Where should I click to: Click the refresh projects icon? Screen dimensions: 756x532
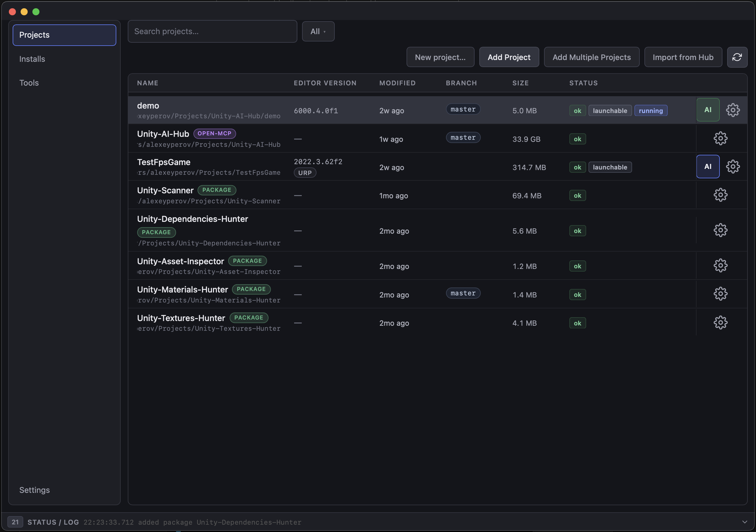click(x=737, y=57)
